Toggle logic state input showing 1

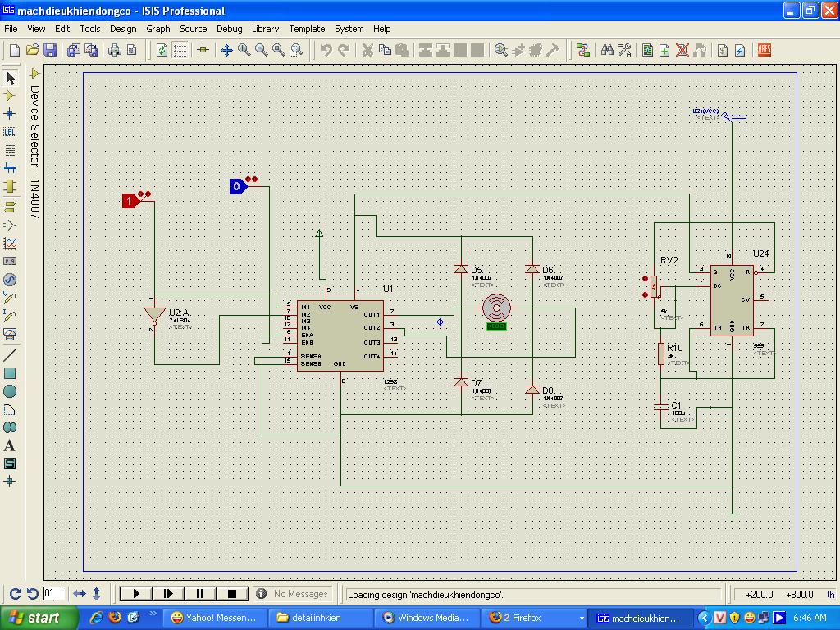[130, 201]
